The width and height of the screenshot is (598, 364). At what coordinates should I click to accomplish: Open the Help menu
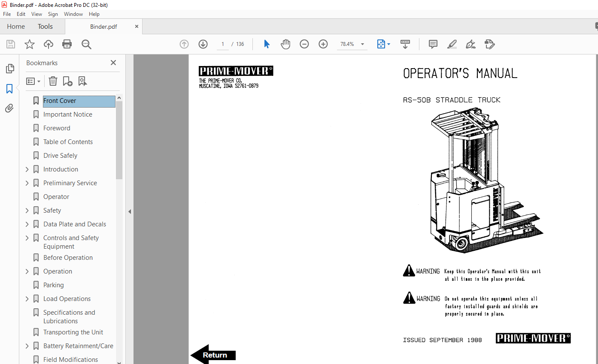click(94, 14)
